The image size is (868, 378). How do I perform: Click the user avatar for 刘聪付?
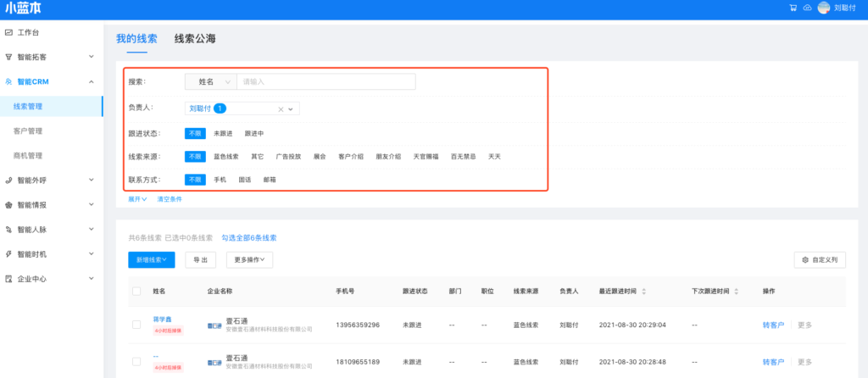pos(823,8)
